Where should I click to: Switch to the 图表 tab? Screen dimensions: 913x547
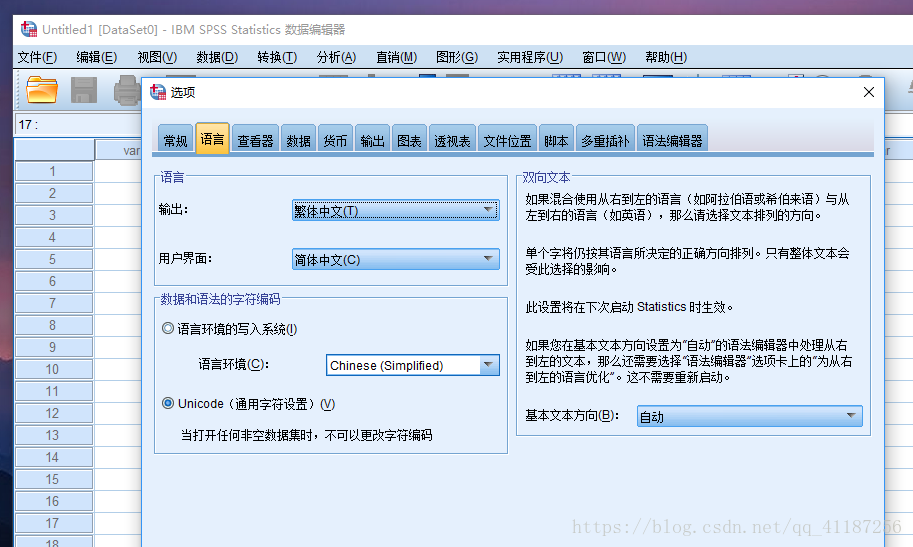(x=409, y=140)
